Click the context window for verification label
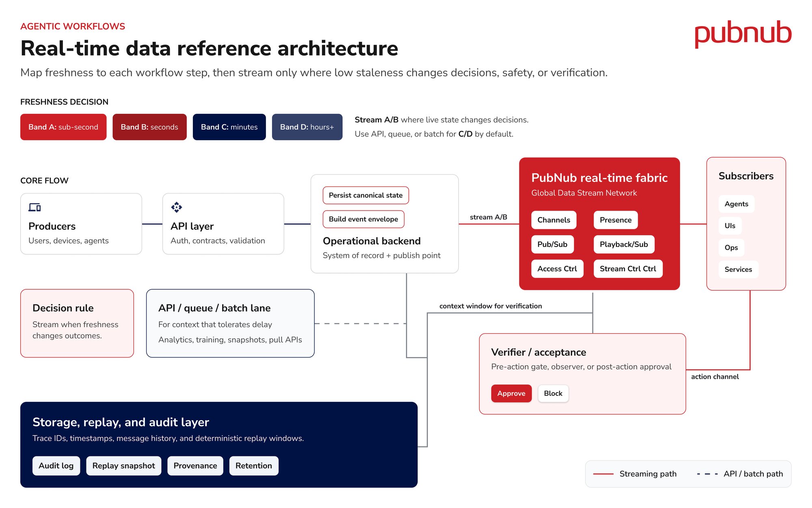Viewport: 812px width, 508px height. tap(490, 306)
